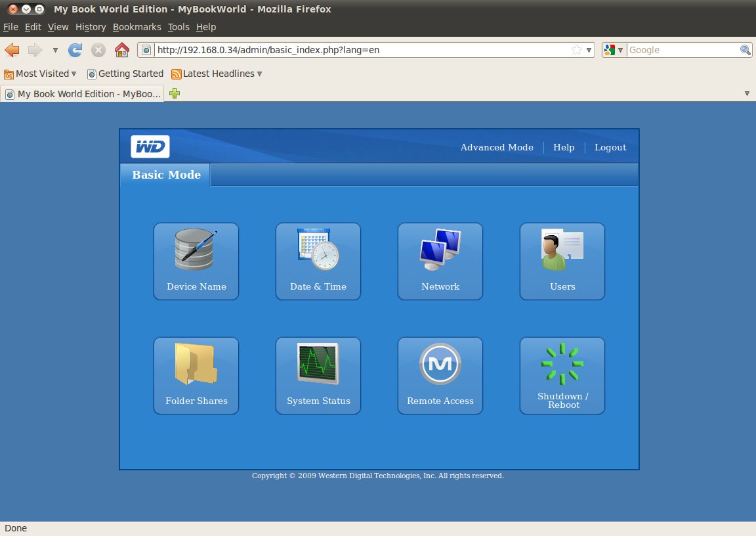The width and height of the screenshot is (756, 536).
Task: Open the search engine selector dropdown
Action: 614,50
